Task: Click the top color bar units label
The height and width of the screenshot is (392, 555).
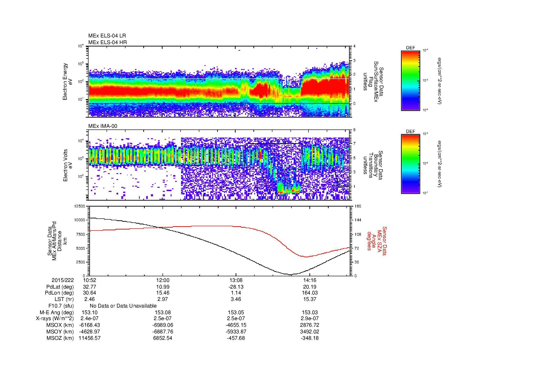Action: (x=440, y=81)
